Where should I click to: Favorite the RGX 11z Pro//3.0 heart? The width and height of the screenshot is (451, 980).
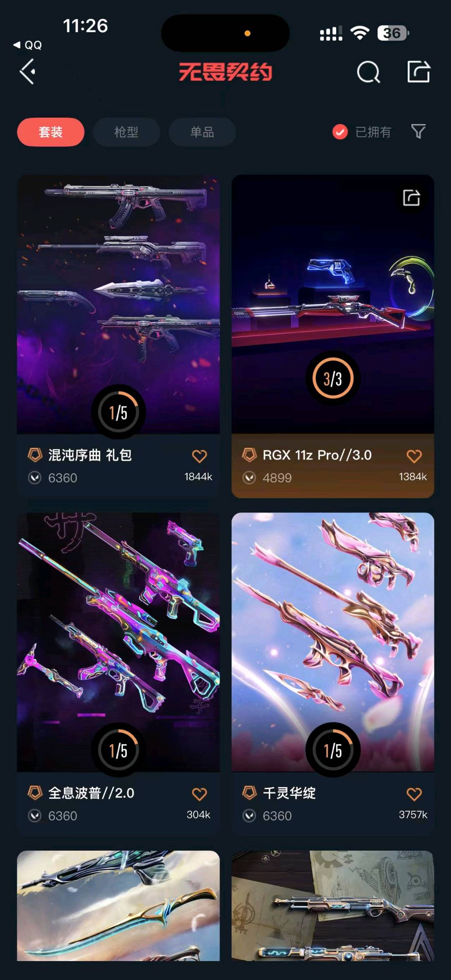414,456
